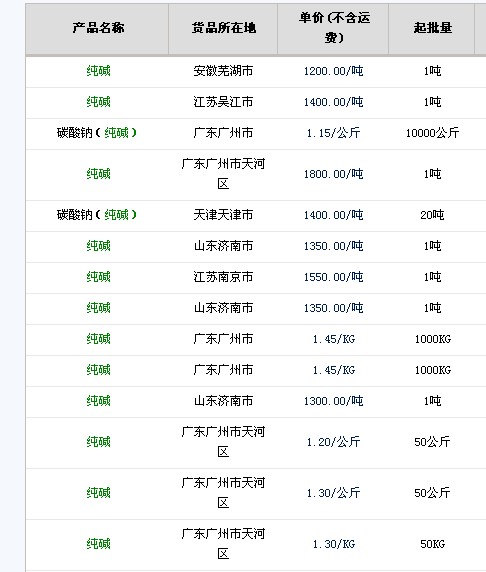Open 纯碱 product with 50KG minimum order

[x=98, y=544]
